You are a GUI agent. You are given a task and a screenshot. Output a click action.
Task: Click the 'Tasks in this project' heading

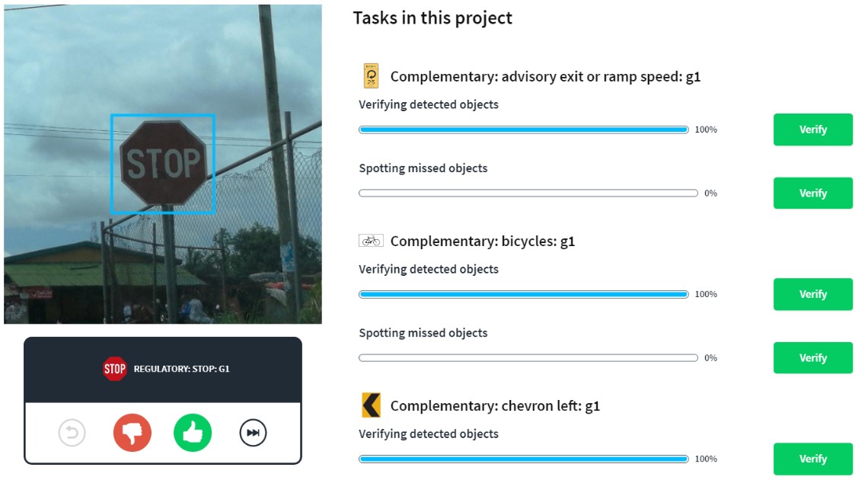[432, 18]
